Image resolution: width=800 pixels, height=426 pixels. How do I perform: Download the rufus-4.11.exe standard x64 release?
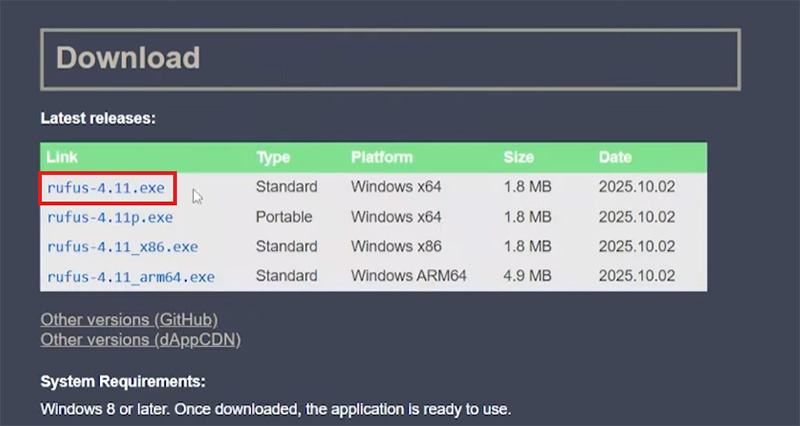107,187
